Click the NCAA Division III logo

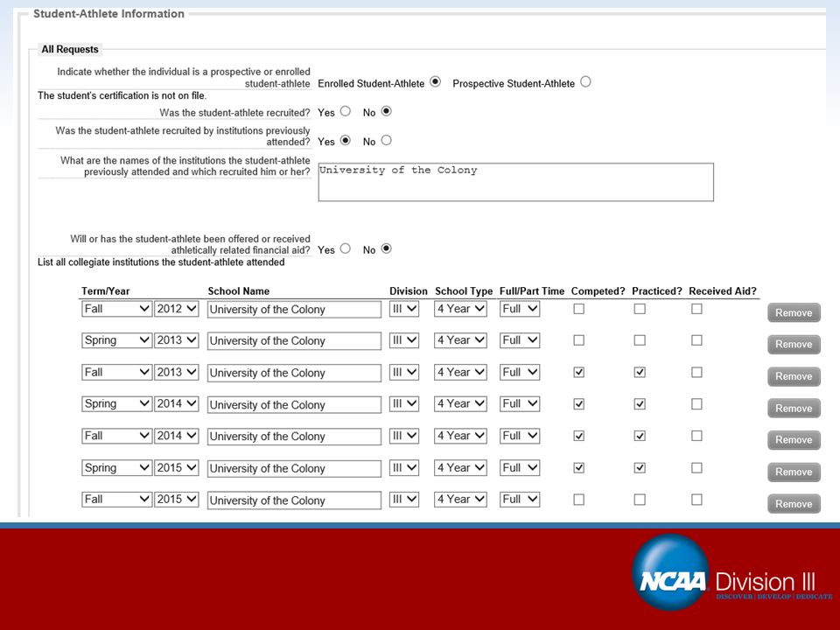tap(731, 572)
